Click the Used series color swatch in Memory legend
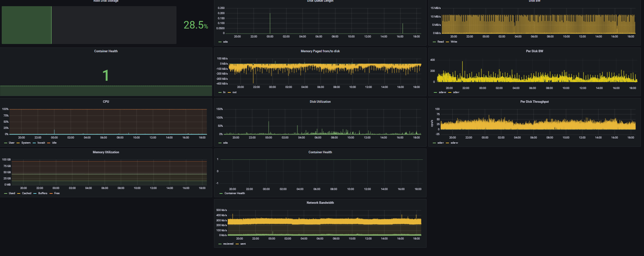The width and height of the screenshot is (644, 256). (x=6, y=193)
